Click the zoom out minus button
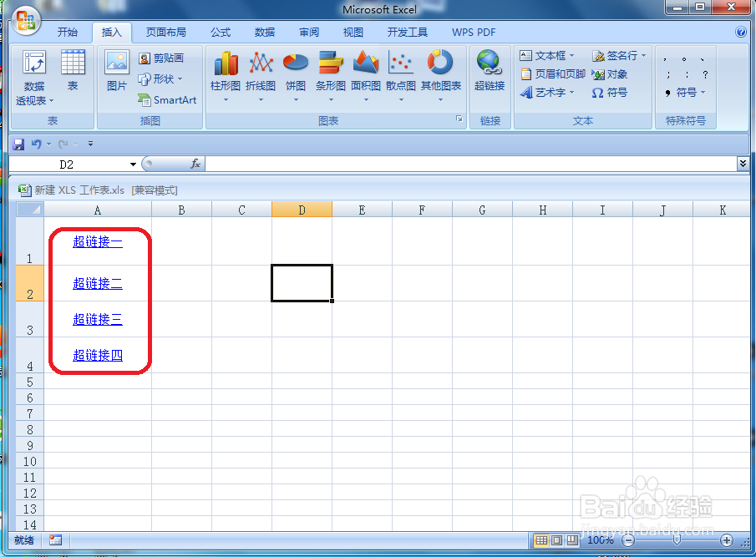Image resolution: width=756 pixels, height=557 pixels. pos(628,540)
